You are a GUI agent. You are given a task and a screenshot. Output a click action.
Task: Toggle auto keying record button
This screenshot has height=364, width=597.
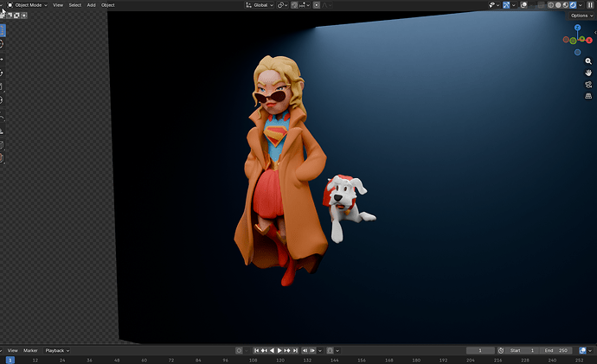pyautogui.click(x=239, y=350)
